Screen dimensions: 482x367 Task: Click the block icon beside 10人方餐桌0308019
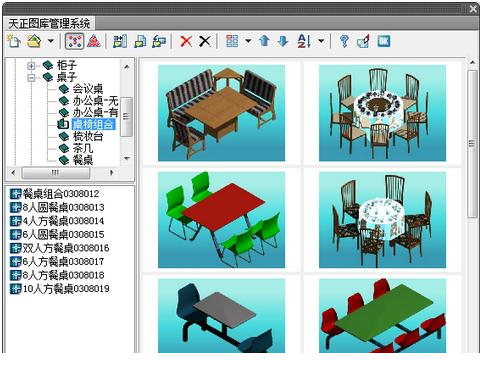coord(16,288)
